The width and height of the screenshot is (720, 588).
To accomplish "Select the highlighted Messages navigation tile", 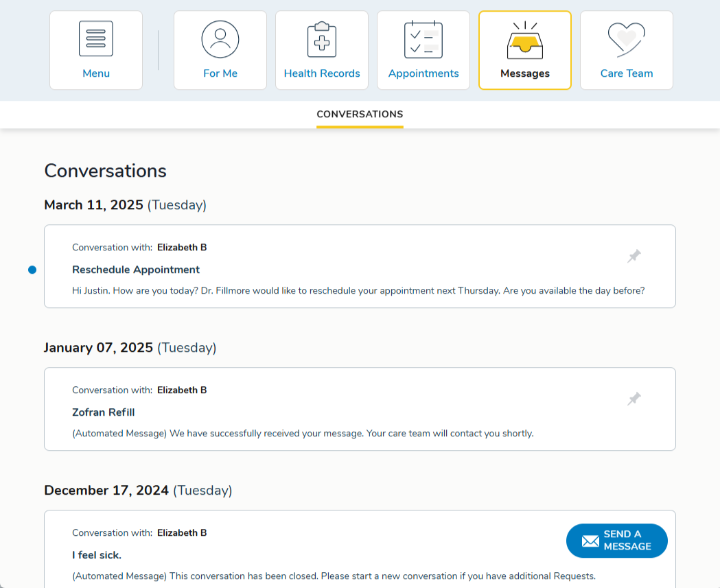I will [x=524, y=50].
